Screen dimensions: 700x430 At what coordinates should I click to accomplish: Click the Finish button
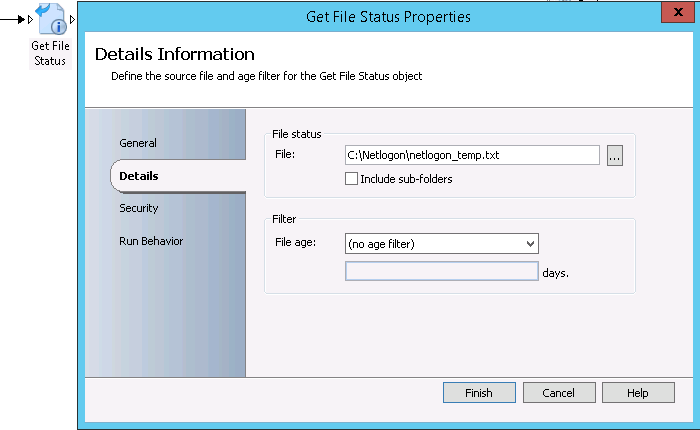pyautogui.click(x=479, y=392)
